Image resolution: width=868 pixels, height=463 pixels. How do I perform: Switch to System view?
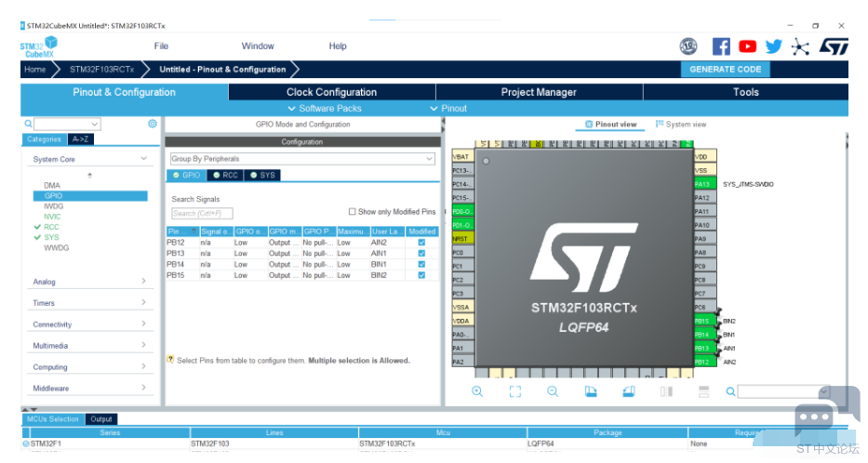click(x=681, y=125)
